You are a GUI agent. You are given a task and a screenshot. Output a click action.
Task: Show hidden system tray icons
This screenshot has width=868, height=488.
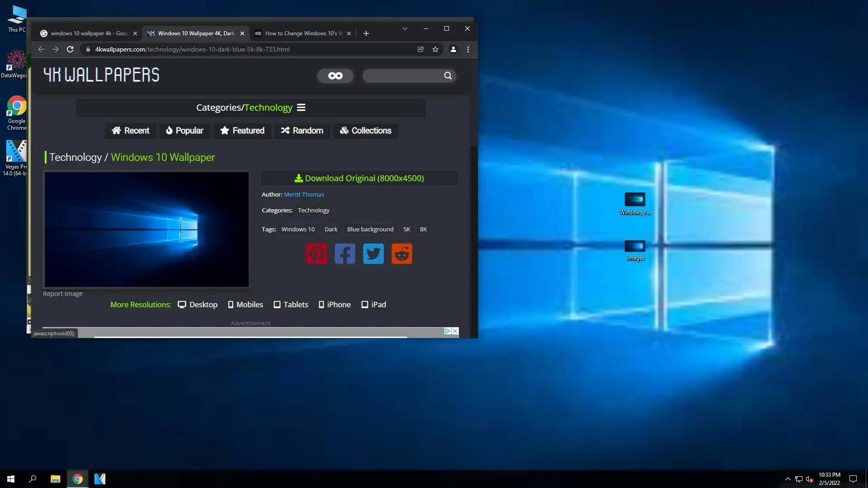coord(788,479)
